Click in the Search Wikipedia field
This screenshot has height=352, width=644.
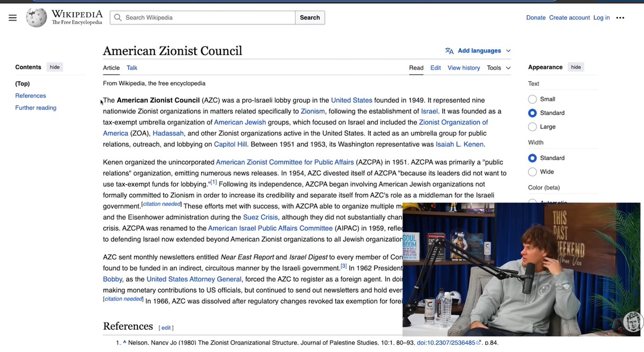click(207, 17)
